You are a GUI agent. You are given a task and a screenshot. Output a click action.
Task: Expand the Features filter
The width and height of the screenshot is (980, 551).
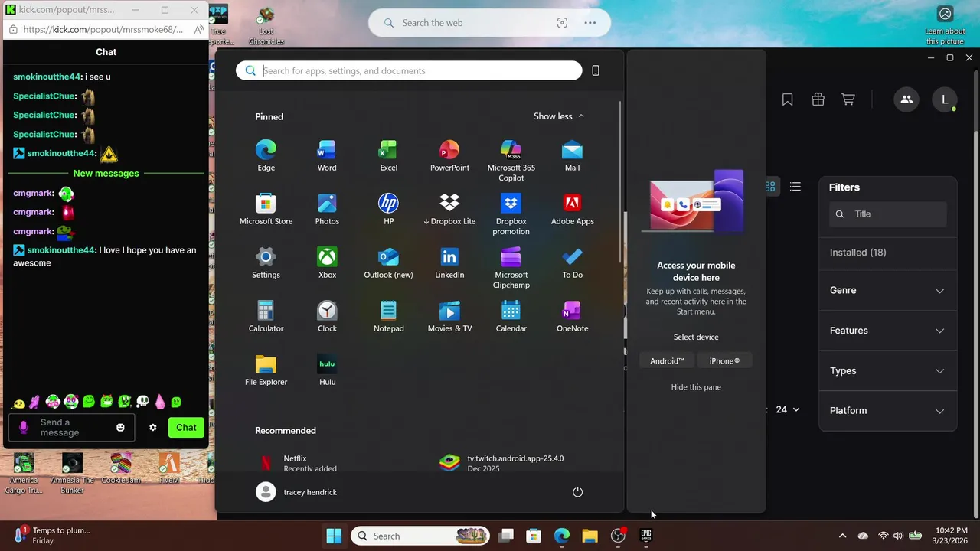pyautogui.click(x=887, y=331)
